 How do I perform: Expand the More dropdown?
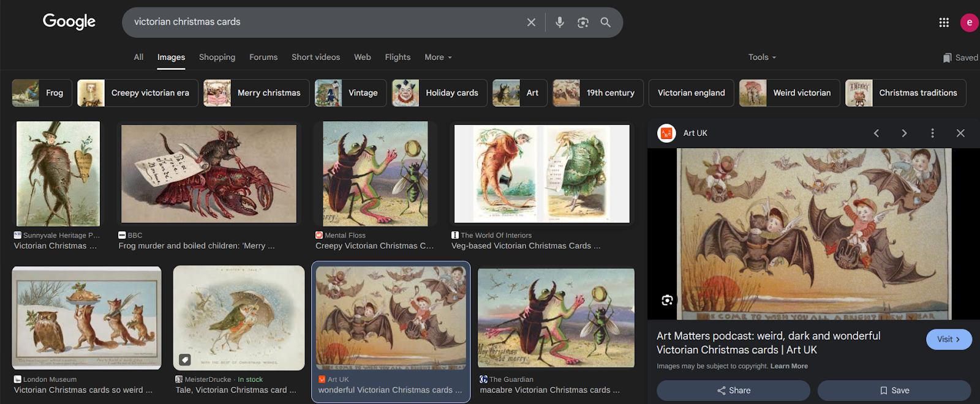click(x=438, y=57)
